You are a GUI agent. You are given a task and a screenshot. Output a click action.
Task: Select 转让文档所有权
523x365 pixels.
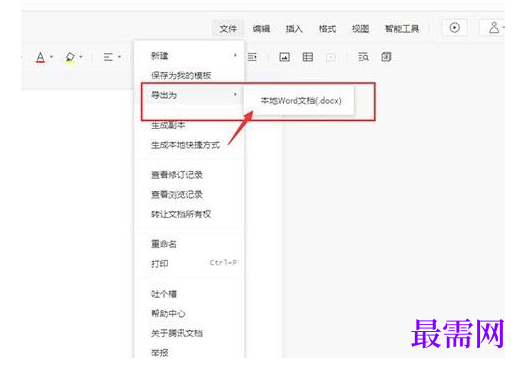[189, 214]
